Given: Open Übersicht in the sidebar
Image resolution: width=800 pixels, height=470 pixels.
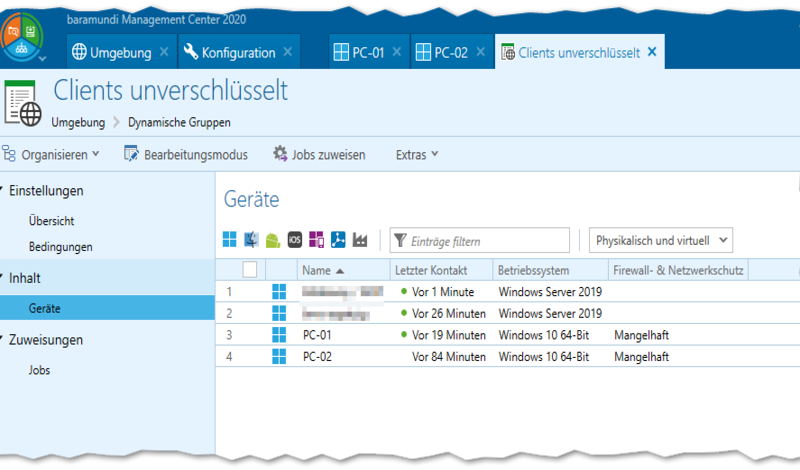Looking at the screenshot, I should (52, 221).
